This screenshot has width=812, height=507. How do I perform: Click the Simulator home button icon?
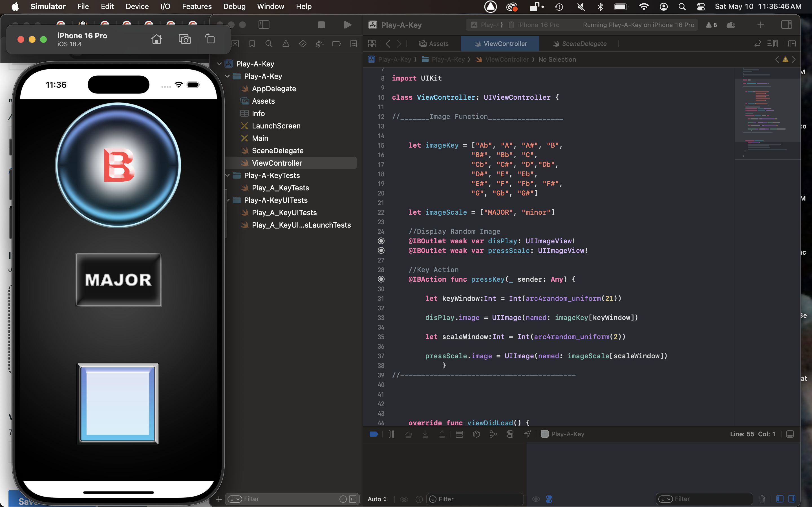(156, 39)
